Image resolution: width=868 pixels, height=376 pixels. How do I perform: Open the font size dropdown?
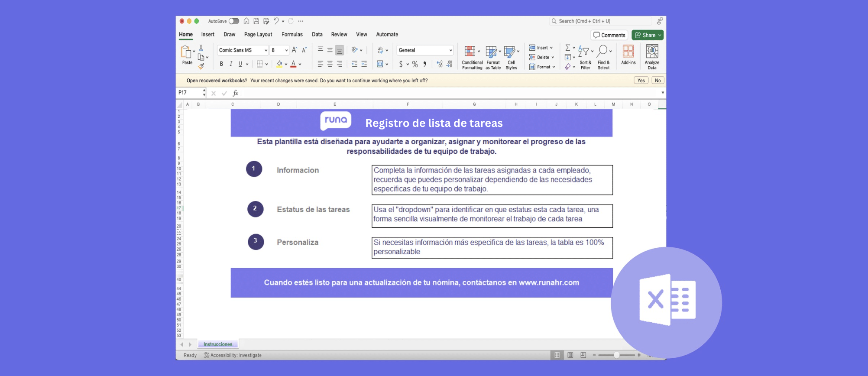click(279, 50)
